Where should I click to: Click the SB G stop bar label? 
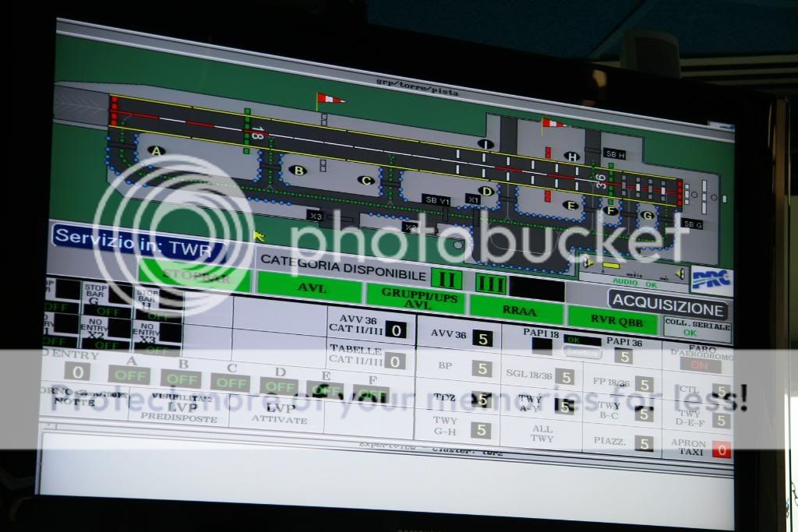coord(692,224)
